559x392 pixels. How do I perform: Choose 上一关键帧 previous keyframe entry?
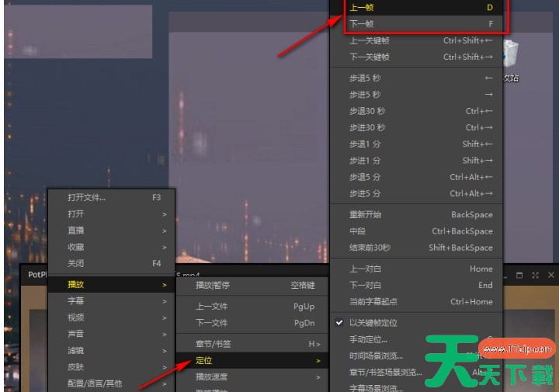416,40
